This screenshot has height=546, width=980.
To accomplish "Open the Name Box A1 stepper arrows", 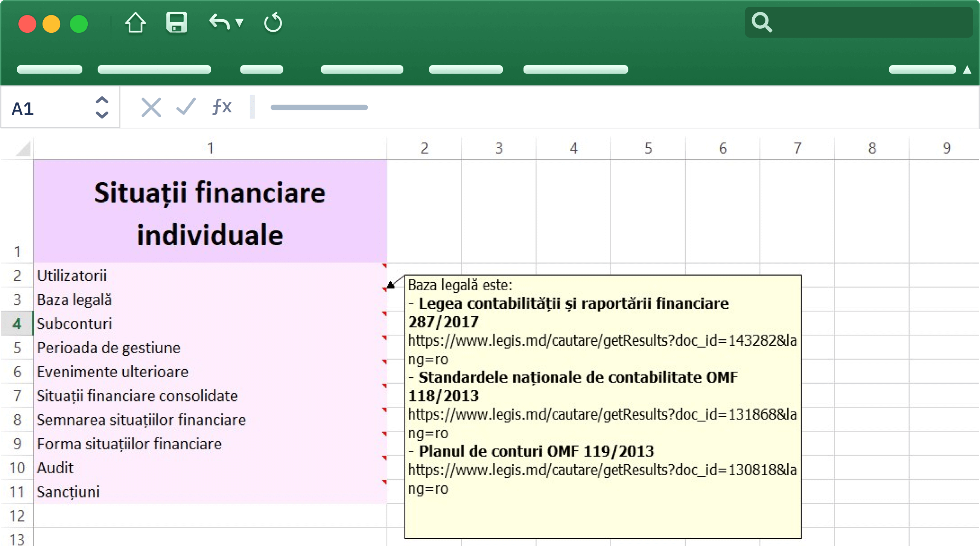I will point(102,107).
